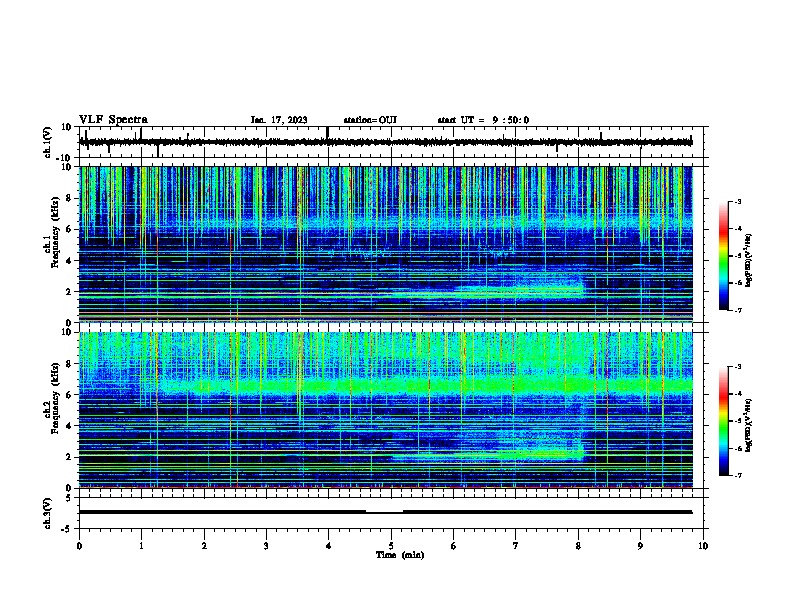Click the "Time (min)" axis label
The height and width of the screenshot is (612, 792).
[x=400, y=555]
